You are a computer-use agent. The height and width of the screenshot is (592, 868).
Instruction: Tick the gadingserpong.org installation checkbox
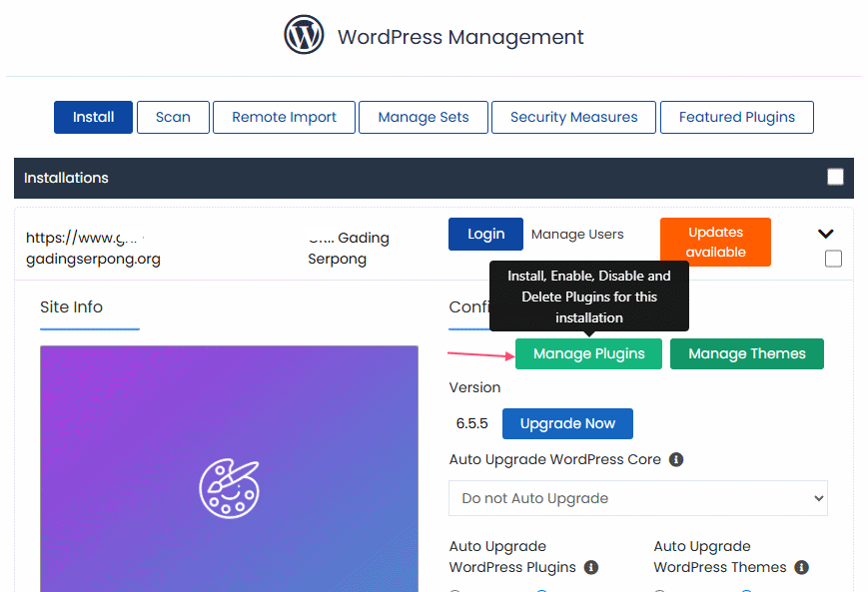click(x=833, y=259)
